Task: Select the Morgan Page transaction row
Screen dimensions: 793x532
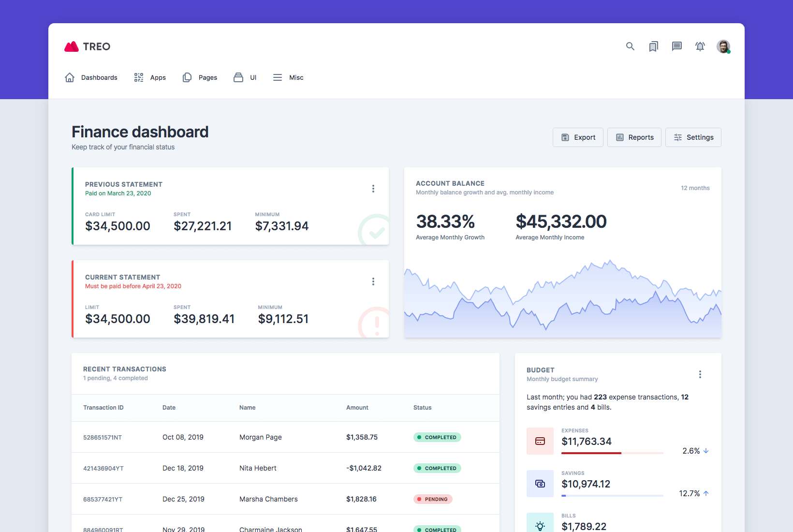Action: (x=285, y=437)
